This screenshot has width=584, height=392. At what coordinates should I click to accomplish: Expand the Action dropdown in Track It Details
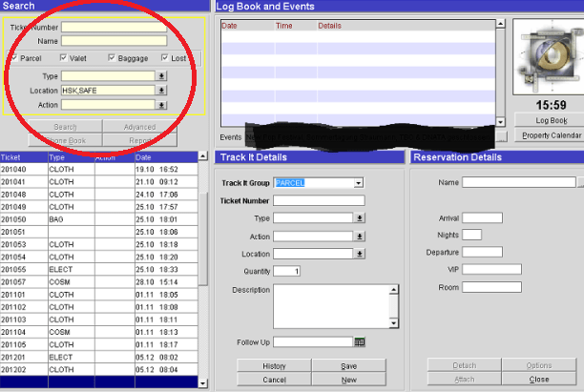click(x=360, y=237)
